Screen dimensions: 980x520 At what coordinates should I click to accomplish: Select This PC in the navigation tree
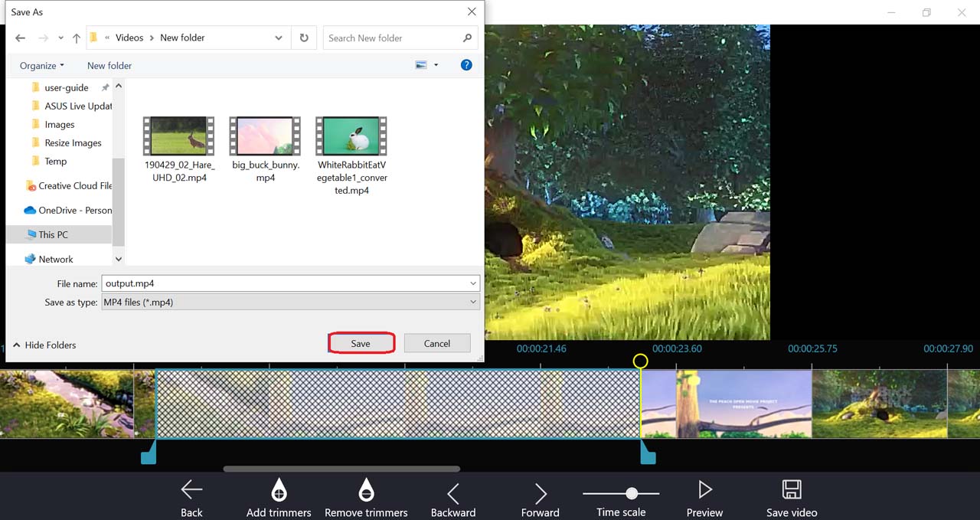pos(53,234)
